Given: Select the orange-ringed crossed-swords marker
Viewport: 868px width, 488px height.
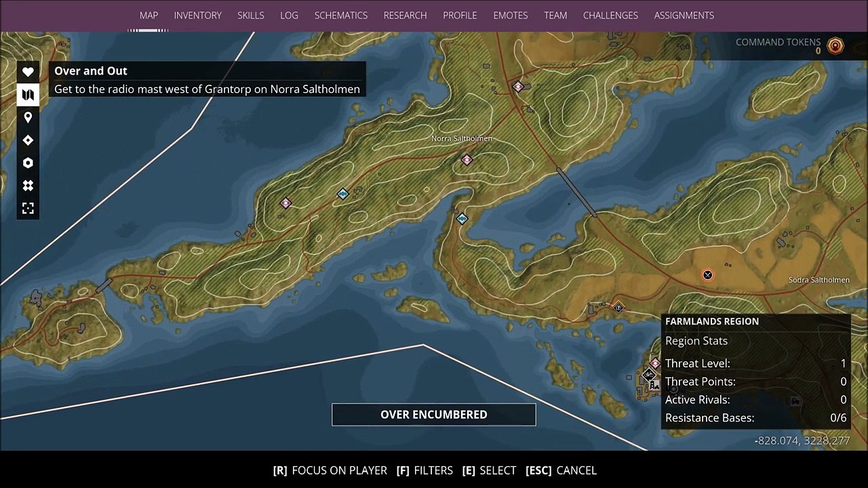Looking at the screenshot, I should pos(707,274).
